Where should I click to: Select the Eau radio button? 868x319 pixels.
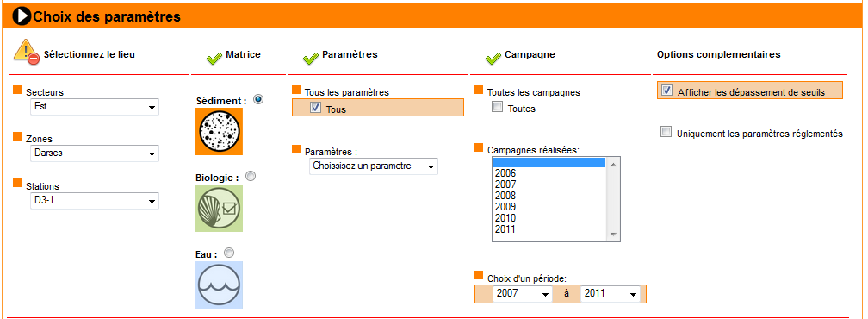pyautogui.click(x=229, y=253)
